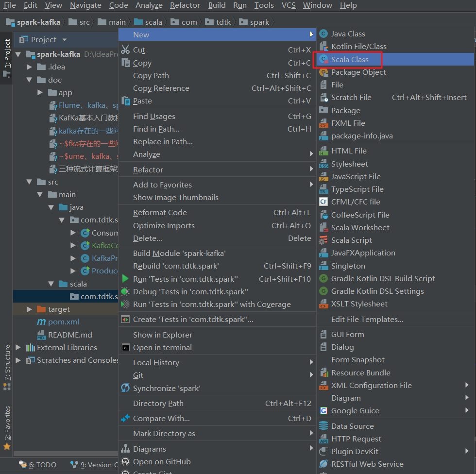Click the Scala Script icon

click(x=323, y=240)
